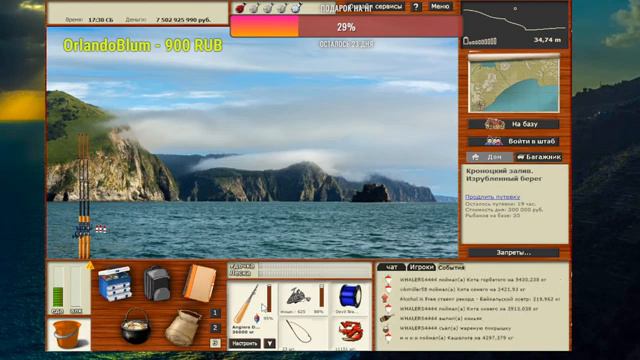Click the rod wear indicator bar
640x360 pixels.
point(269,298)
